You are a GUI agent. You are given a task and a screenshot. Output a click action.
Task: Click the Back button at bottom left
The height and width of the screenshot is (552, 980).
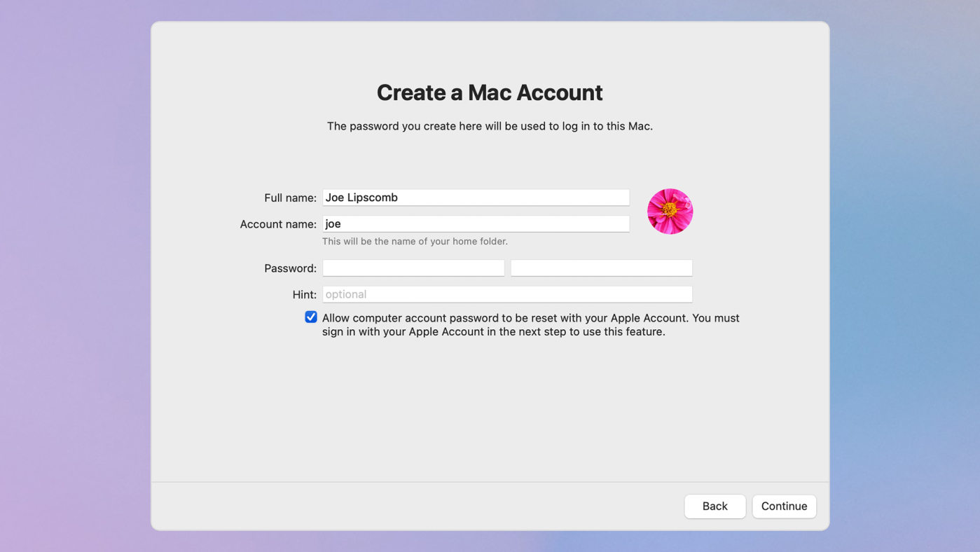pyautogui.click(x=715, y=506)
